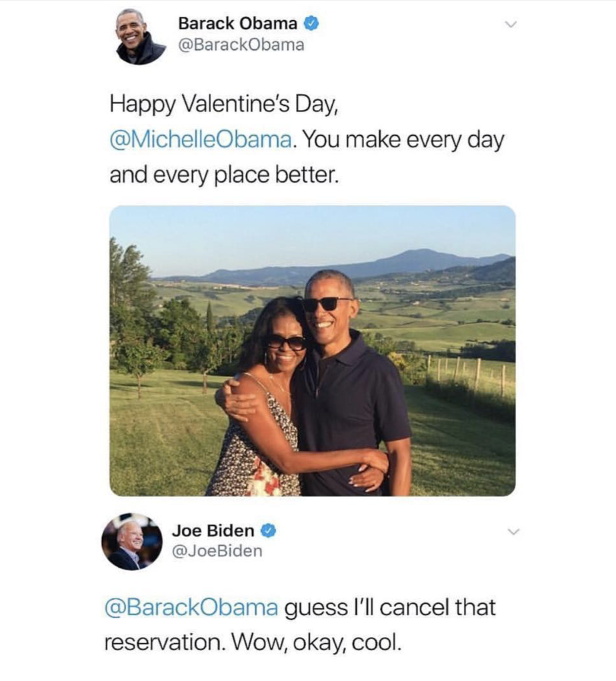The image size is (616, 681).
Task: Follow the @MichelleObama mention link
Action: click(x=201, y=141)
